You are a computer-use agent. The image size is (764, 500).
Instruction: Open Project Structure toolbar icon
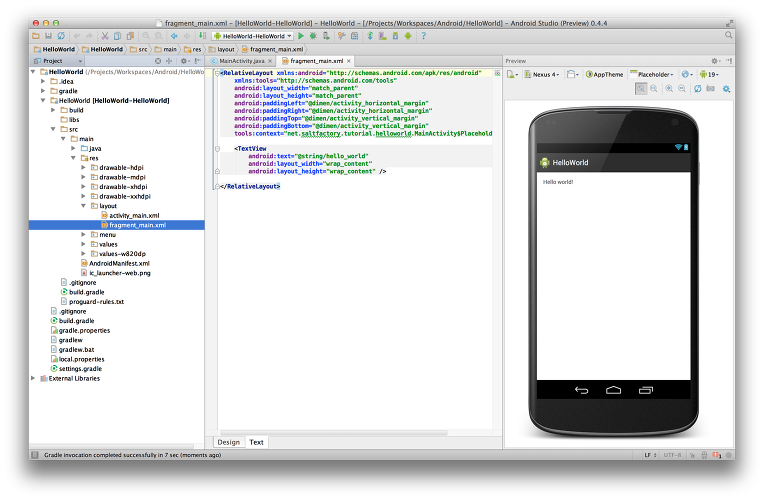[x=354, y=36]
